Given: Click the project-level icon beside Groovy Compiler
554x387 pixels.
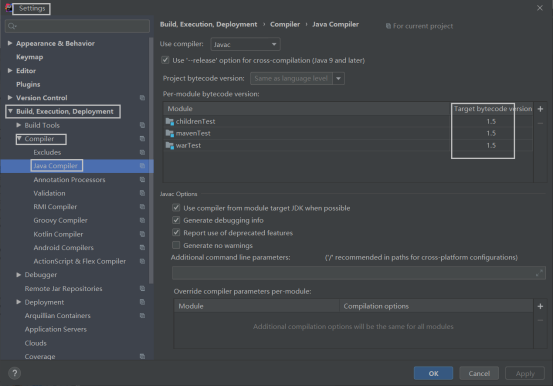Looking at the screenshot, I should coord(142,221).
